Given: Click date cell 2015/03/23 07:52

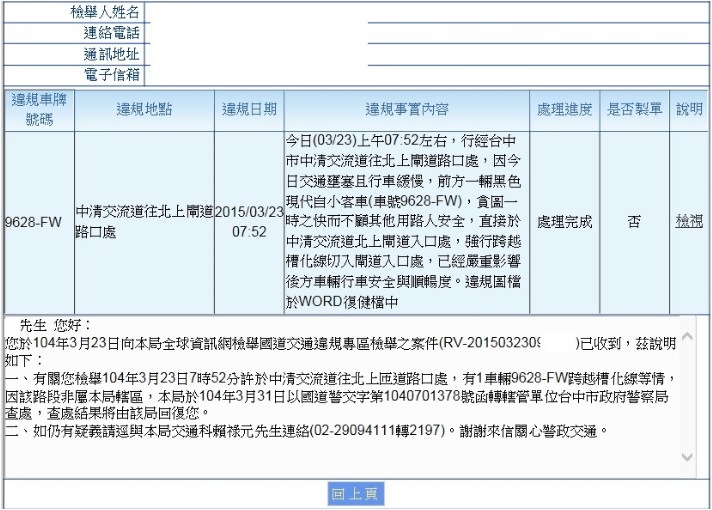Looking at the screenshot, I should point(249,222).
